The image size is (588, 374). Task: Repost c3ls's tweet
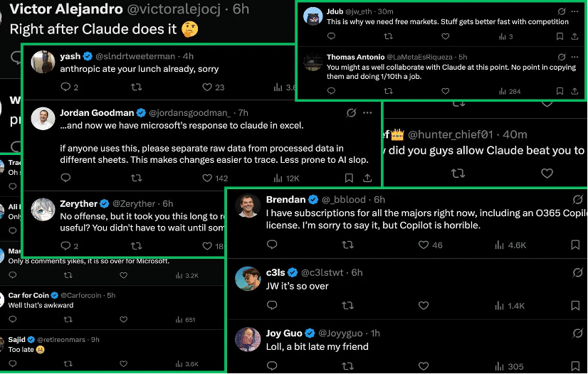click(x=347, y=306)
